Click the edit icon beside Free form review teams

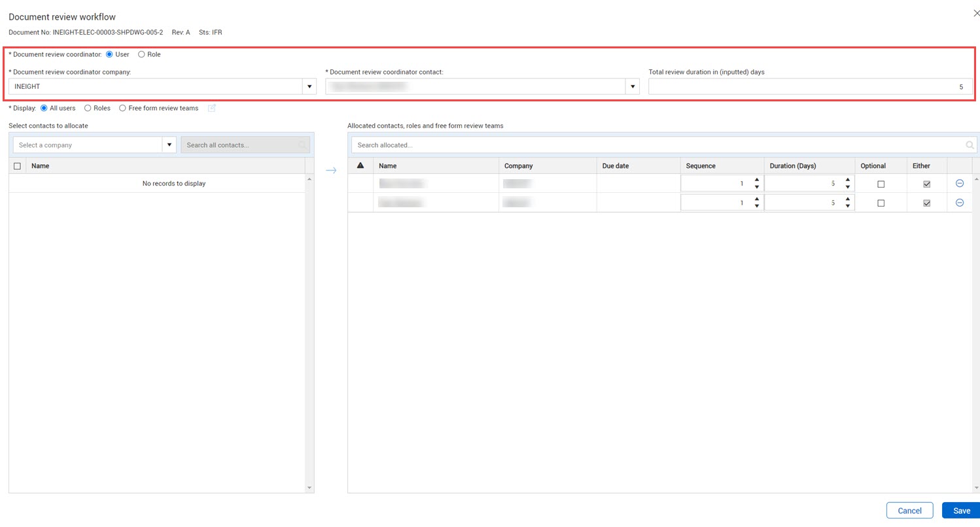pos(211,109)
